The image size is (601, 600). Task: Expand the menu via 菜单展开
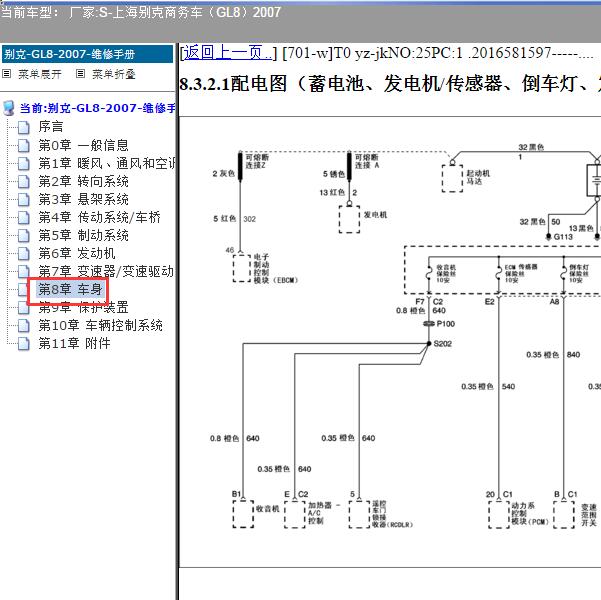click(x=40, y=74)
